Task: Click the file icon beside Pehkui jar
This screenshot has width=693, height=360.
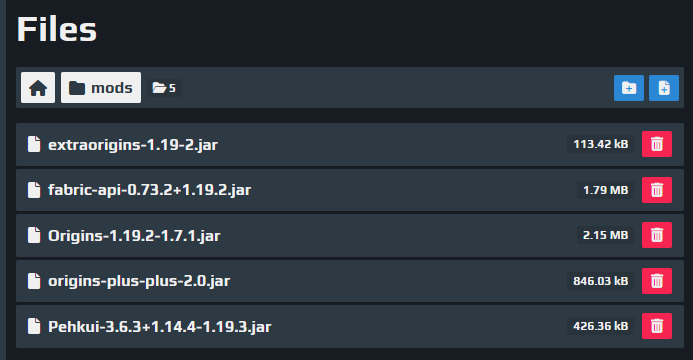Action: coord(34,326)
